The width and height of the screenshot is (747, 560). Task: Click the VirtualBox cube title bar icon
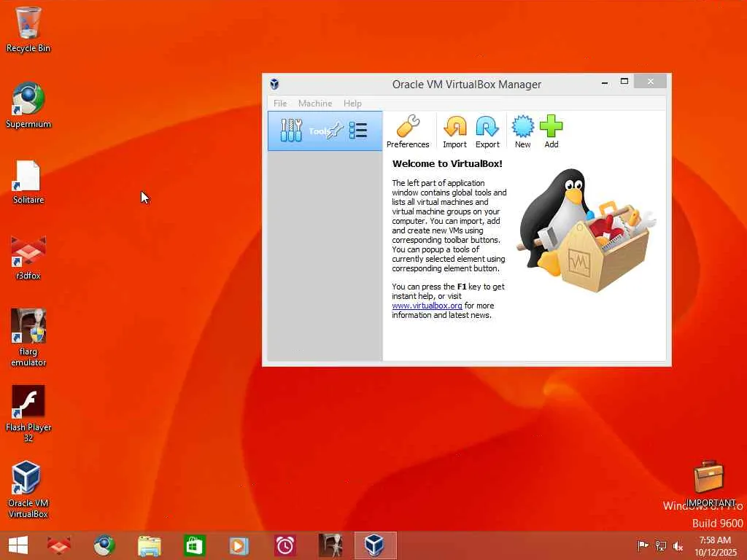[x=274, y=85]
